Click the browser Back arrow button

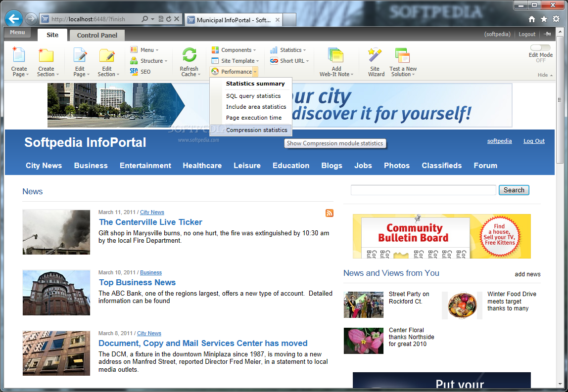tap(14, 19)
